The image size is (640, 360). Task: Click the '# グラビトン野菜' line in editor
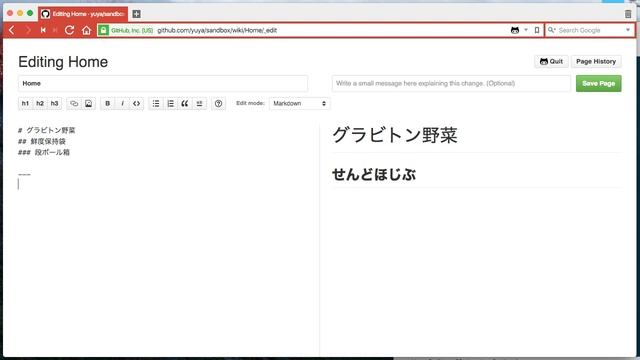pyautogui.click(x=47, y=130)
